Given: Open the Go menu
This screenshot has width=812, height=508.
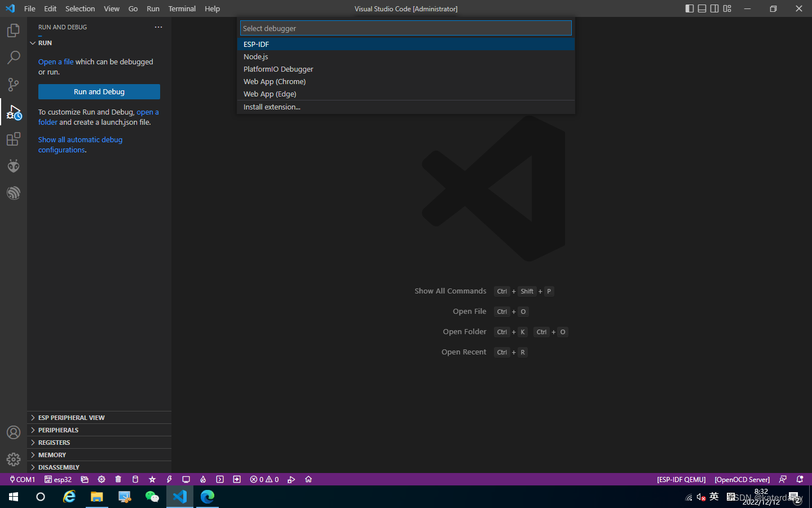Looking at the screenshot, I should tap(133, 8).
